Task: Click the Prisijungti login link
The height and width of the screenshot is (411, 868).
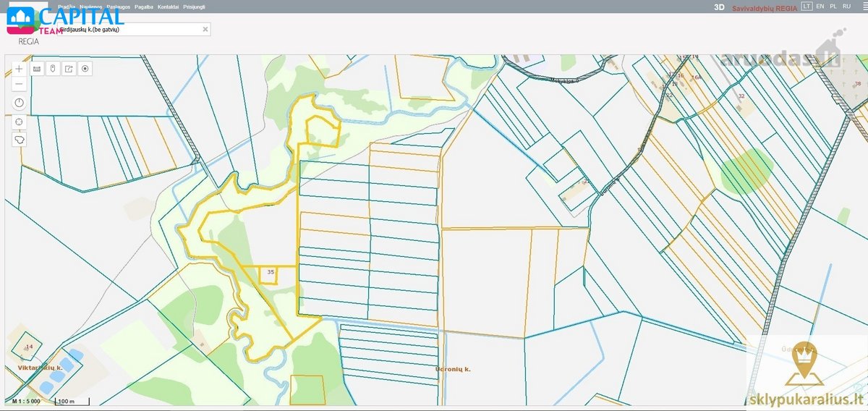Action: tap(194, 6)
